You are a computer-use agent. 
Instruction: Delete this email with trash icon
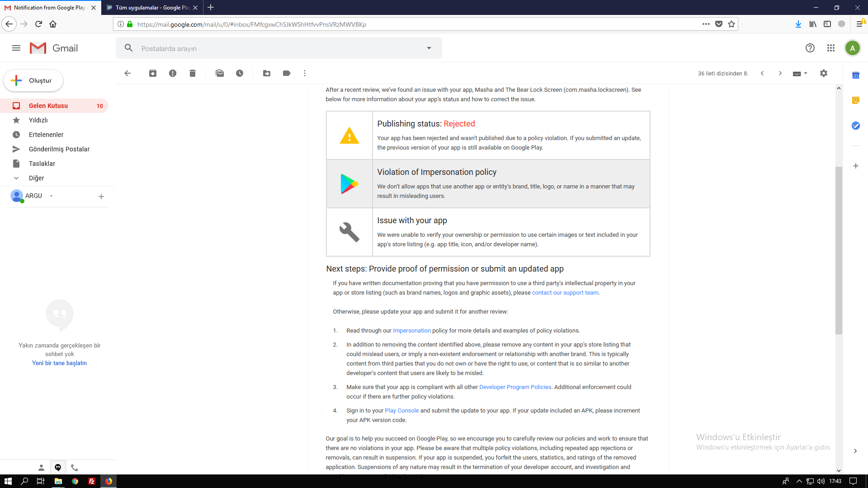click(193, 73)
